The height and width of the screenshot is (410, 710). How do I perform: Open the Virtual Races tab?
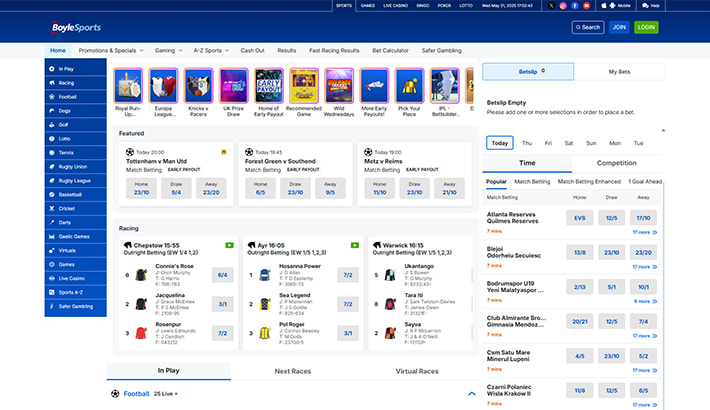(x=417, y=371)
